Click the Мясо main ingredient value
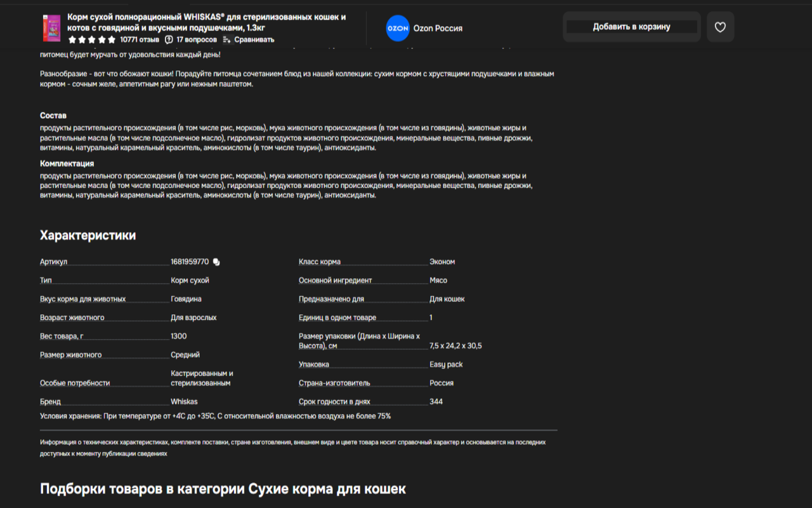The height and width of the screenshot is (508, 812). tap(438, 280)
